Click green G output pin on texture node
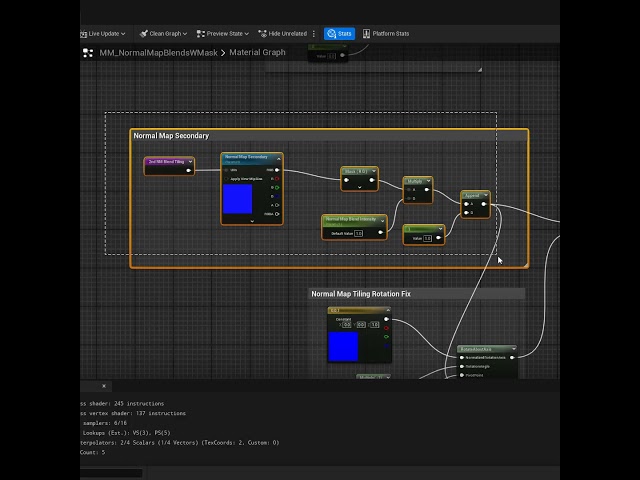This screenshot has width=640, height=480. (277, 187)
